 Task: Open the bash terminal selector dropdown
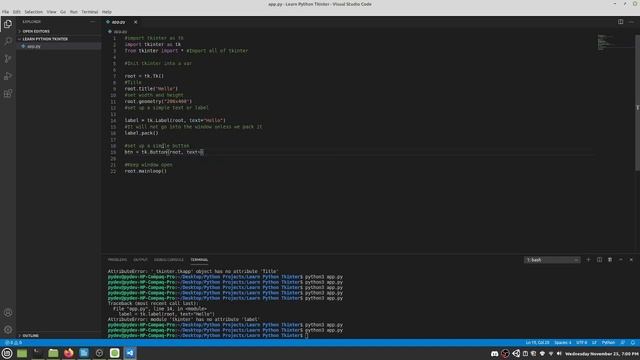[552, 260]
